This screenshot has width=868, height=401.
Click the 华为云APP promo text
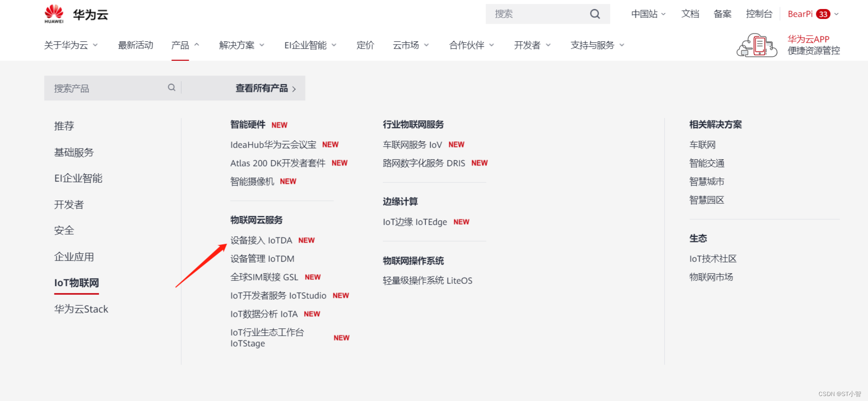click(x=808, y=39)
